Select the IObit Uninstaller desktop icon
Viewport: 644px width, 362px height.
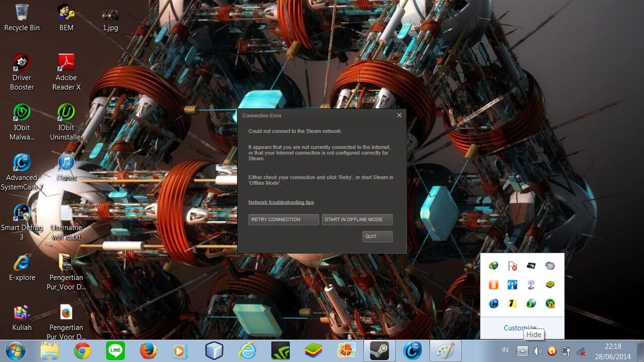[x=66, y=122]
